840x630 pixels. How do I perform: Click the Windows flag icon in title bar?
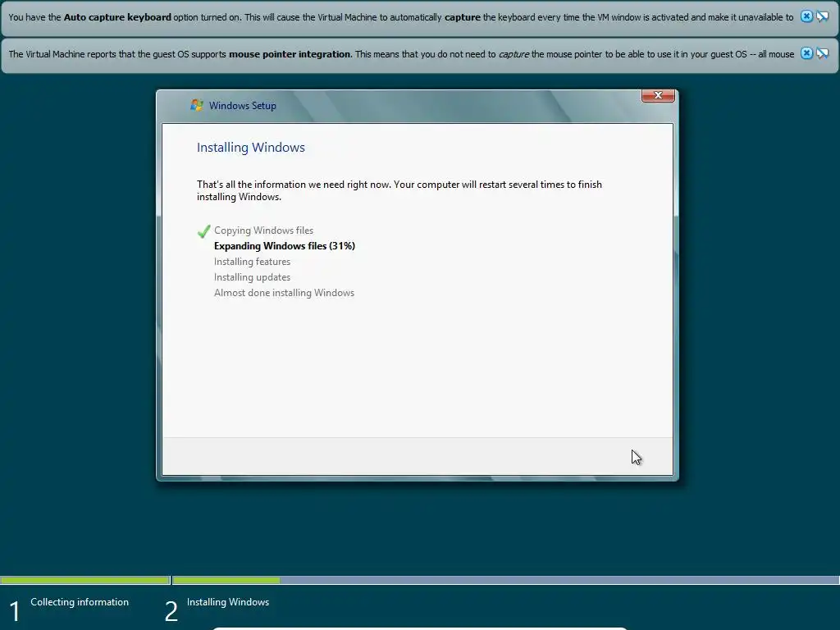[x=197, y=105]
